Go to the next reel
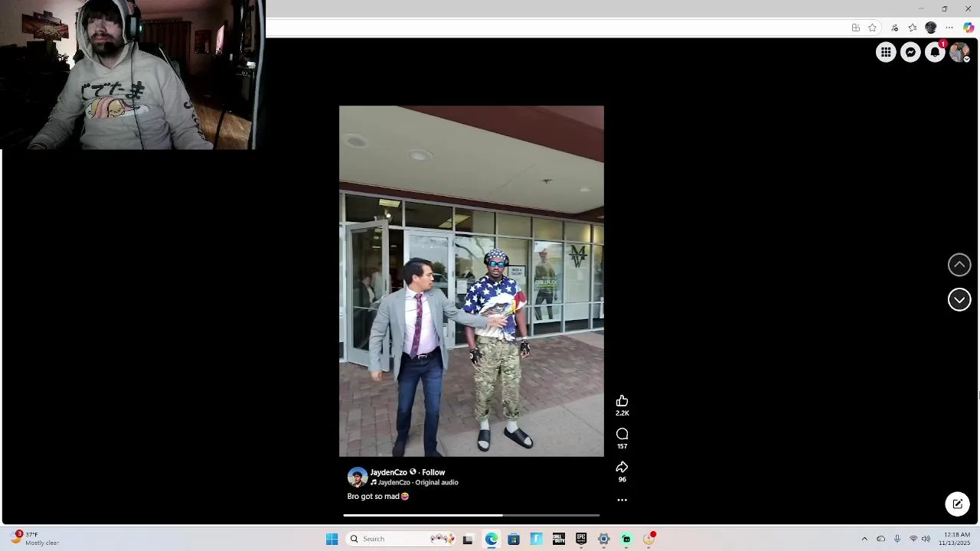980x551 pixels. point(959,299)
